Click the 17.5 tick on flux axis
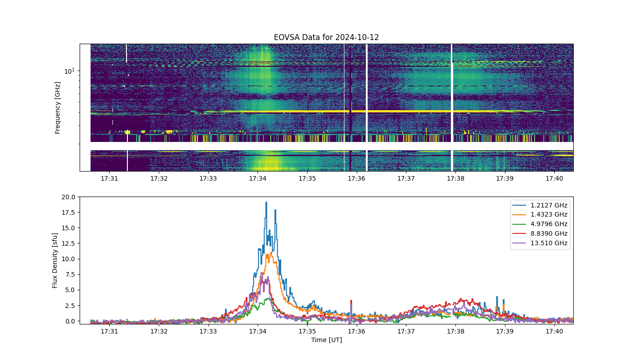The width and height of the screenshot is (637, 364). [69, 212]
